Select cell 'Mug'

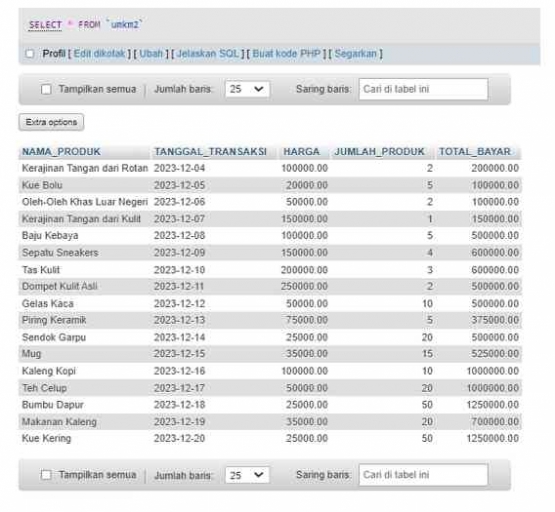pos(32,353)
